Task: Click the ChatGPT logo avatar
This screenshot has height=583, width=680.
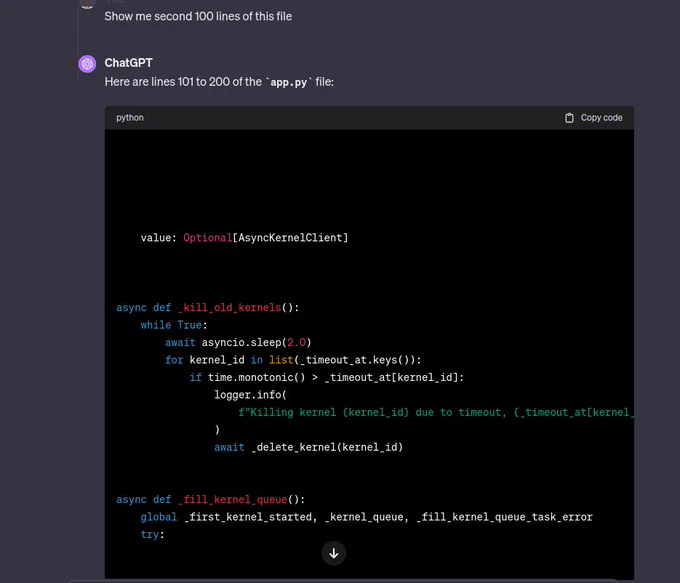Action: pyautogui.click(x=87, y=64)
